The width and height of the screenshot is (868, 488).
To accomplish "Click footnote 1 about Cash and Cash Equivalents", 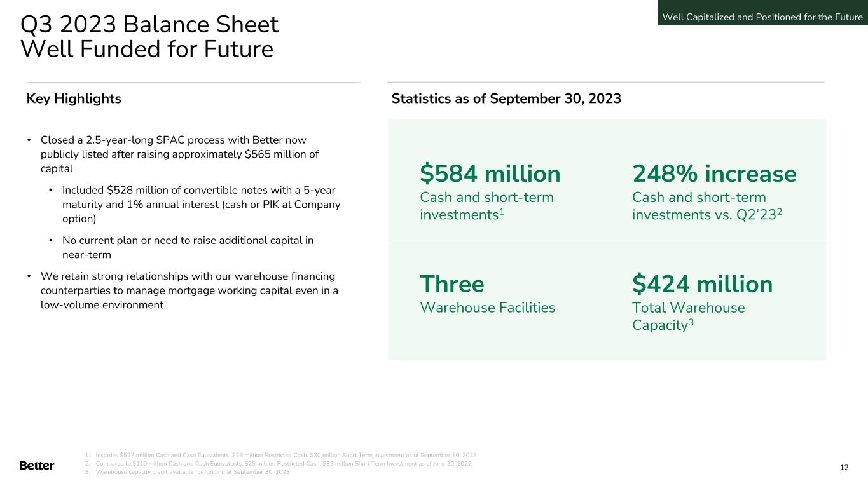I will click(x=285, y=455).
